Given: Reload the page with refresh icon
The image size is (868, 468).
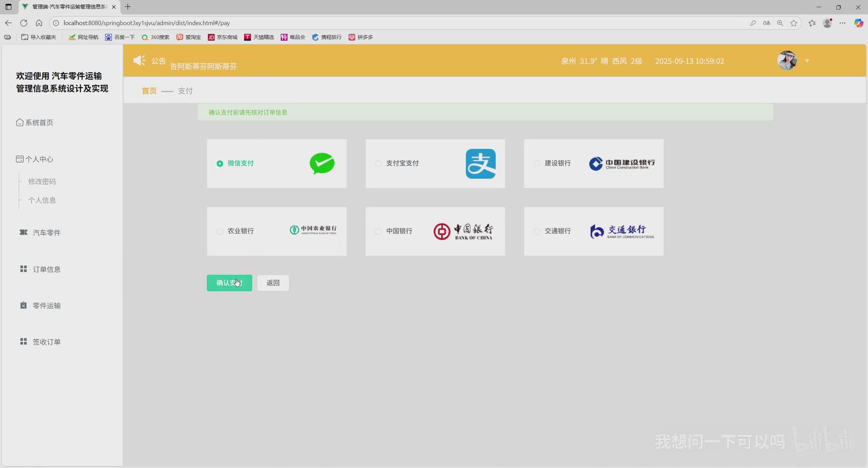Looking at the screenshot, I should pos(24,23).
